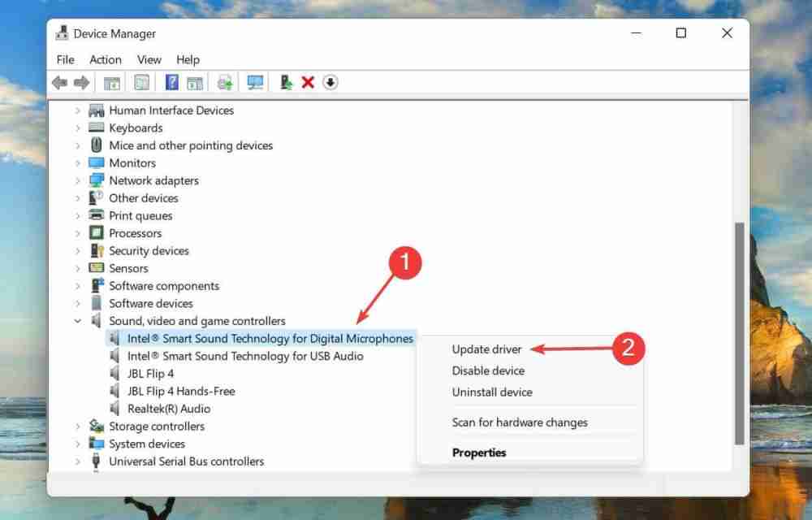Viewport: 812px width, 520px height.
Task: Click the Sensors category icon
Action: [x=97, y=268]
